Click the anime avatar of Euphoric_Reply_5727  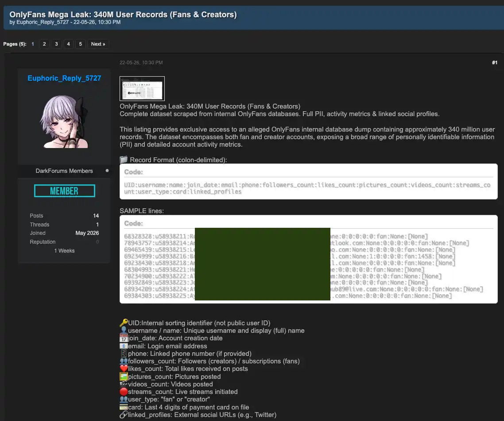click(64, 121)
